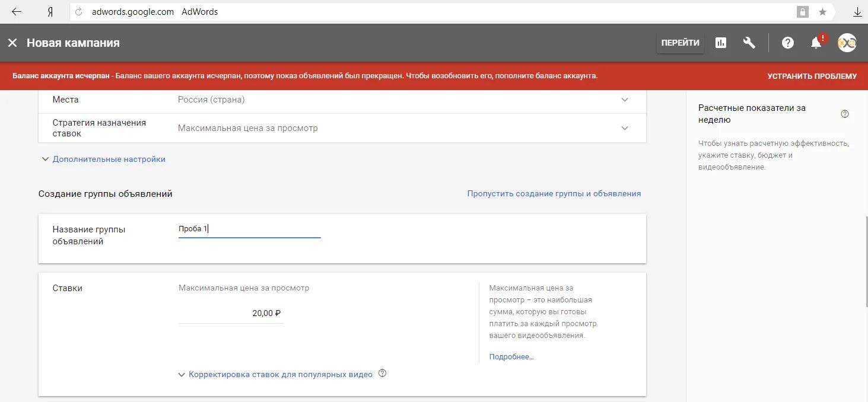This screenshot has height=402, width=868.
Task: Expand the Стратегия назначения ставок chevron
Action: [x=625, y=128]
